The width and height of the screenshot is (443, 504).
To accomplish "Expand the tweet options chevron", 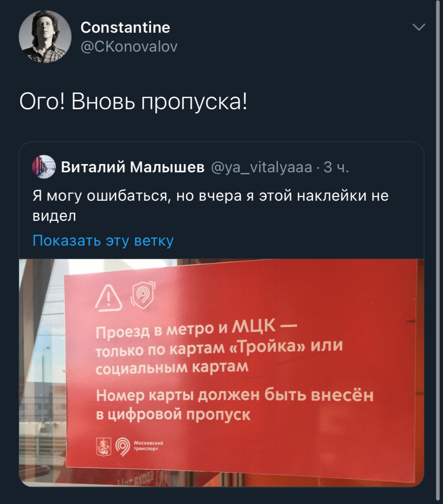I will tap(418, 27).
